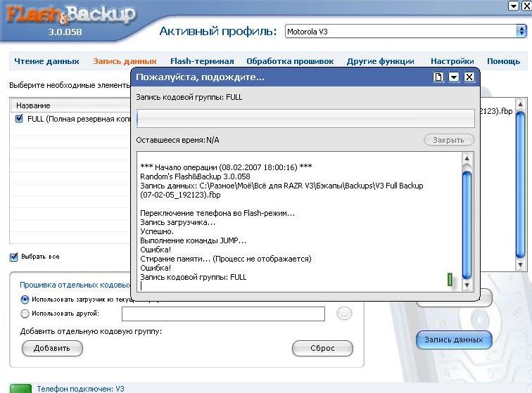Click the Сброс button
The width and height of the screenshot is (532, 393).
[322, 348]
